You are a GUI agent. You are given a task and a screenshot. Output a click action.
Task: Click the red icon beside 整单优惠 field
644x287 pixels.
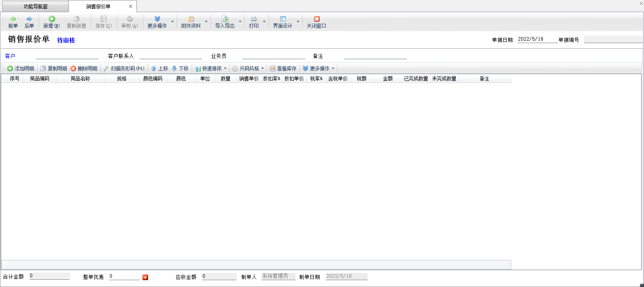145,277
